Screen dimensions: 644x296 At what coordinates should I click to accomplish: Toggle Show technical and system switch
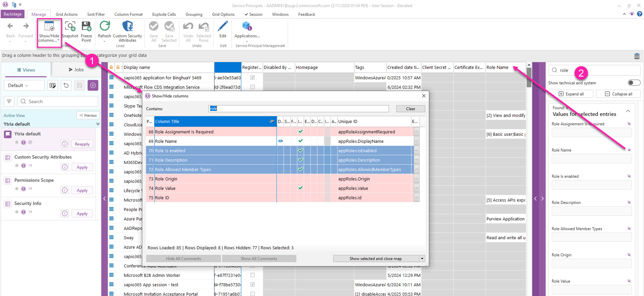coord(634,83)
